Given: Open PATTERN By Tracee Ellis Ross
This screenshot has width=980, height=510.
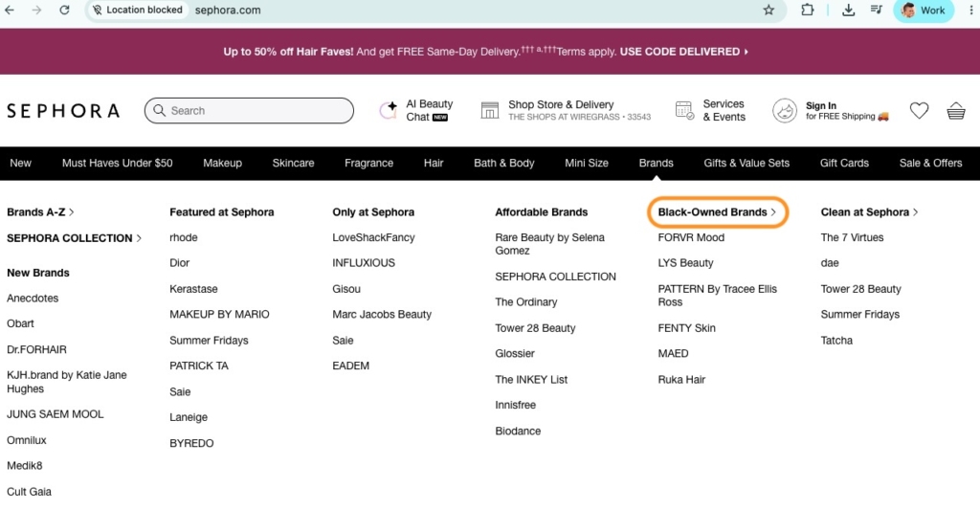Looking at the screenshot, I should (718, 296).
